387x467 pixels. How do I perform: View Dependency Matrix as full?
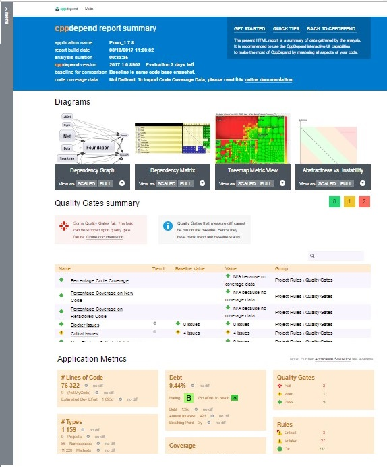[185, 183]
